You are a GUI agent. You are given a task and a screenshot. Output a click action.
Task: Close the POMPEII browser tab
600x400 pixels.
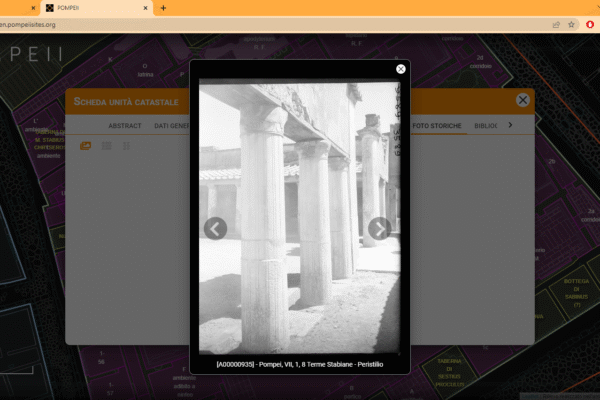point(146,8)
